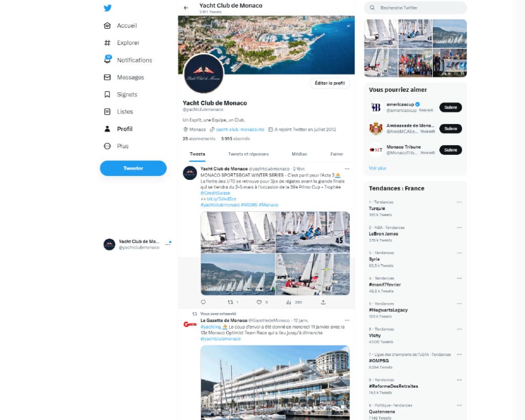View analytics icon on first tweet

(x=288, y=302)
